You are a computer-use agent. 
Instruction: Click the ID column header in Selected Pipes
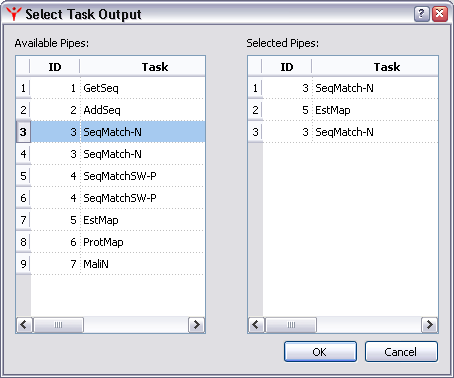287,67
